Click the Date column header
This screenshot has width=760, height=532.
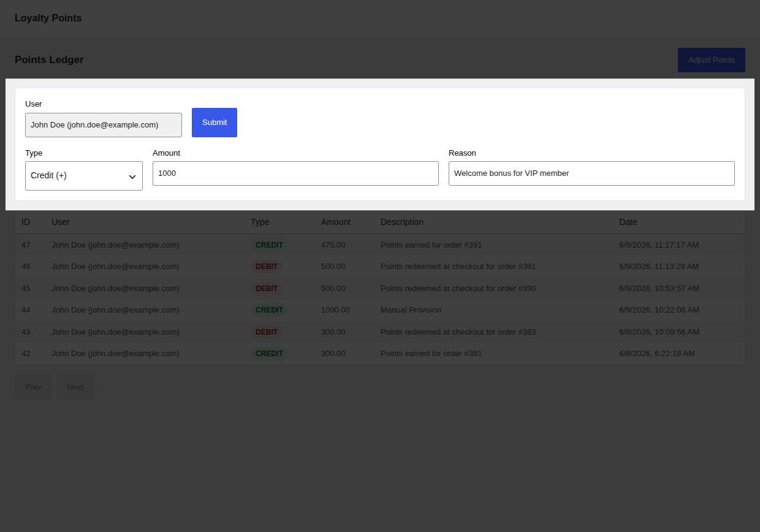(628, 222)
